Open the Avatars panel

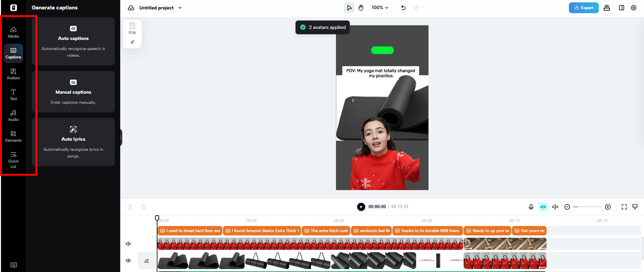point(13,74)
